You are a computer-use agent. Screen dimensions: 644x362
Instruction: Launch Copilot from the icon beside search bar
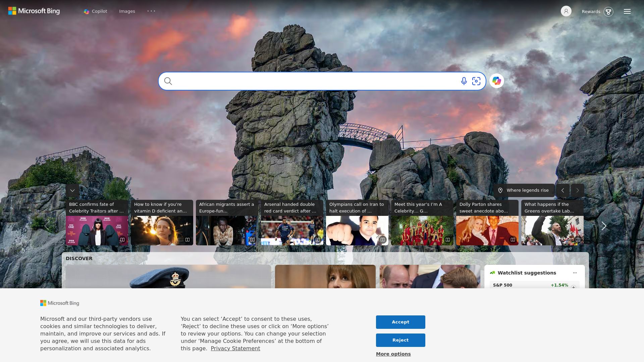pyautogui.click(x=497, y=81)
